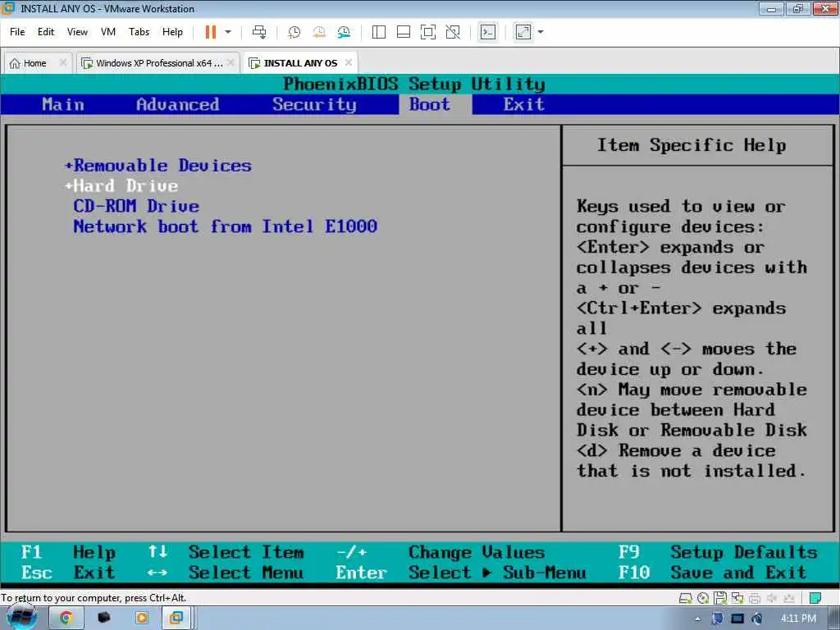Select Network boot from Intel E1000
The image size is (840, 630).
[226, 226]
